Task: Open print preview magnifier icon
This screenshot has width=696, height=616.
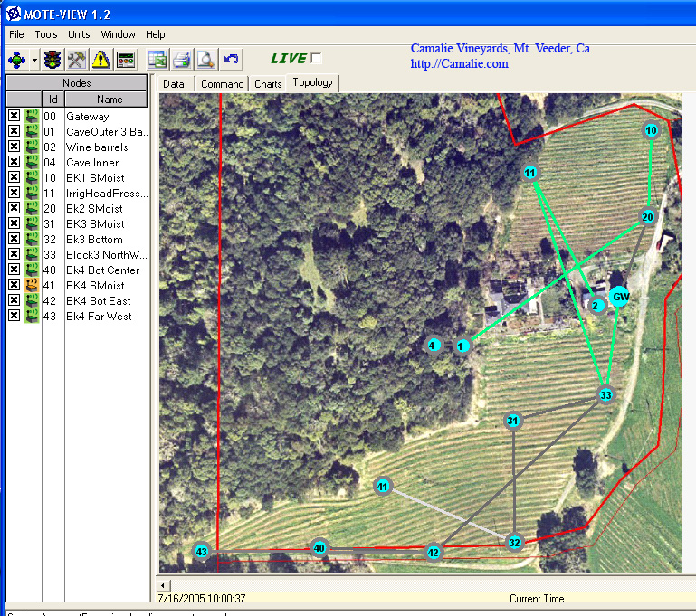Action: (206, 60)
